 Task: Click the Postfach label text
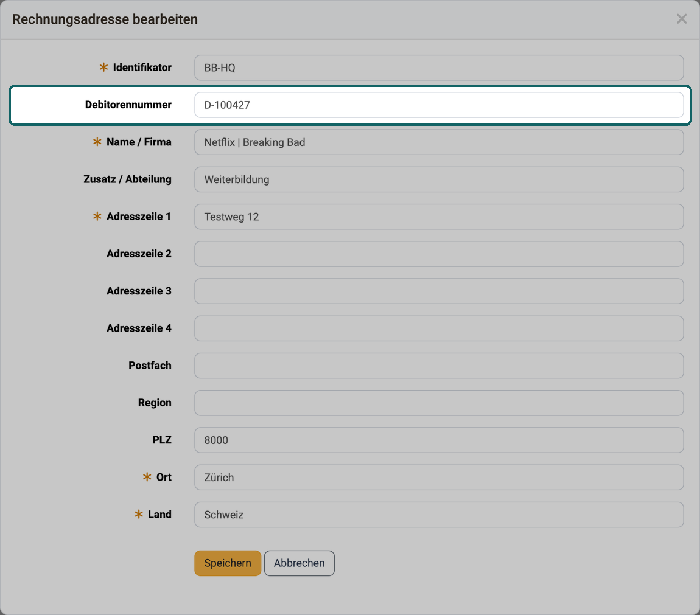coord(150,366)
